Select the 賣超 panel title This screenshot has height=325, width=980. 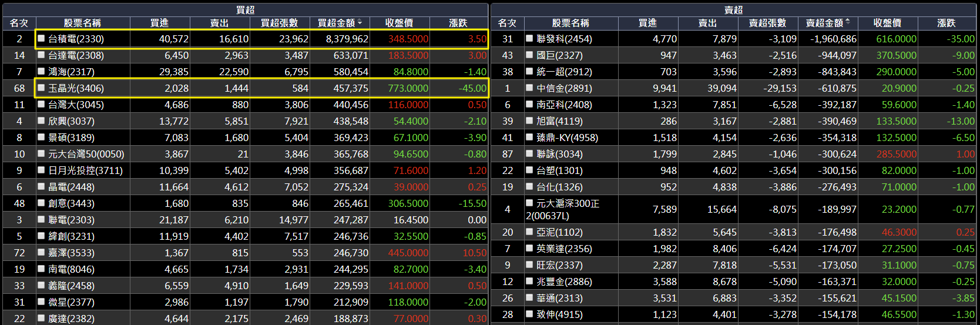(734, 10)
